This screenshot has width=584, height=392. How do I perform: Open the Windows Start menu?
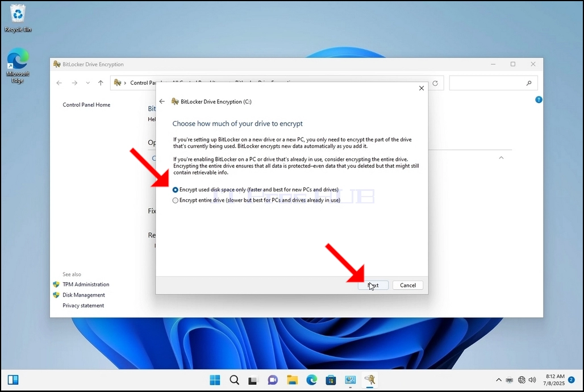[x=215, y=380]
